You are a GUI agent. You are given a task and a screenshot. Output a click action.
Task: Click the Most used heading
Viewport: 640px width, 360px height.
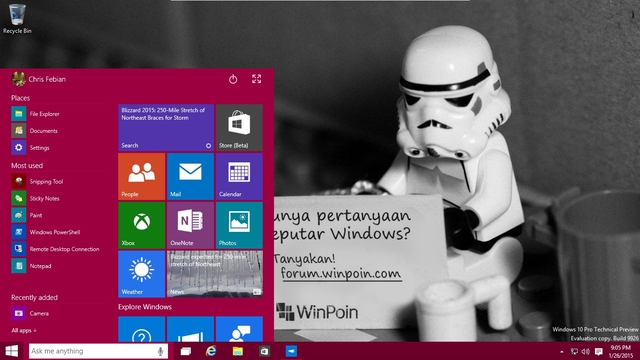[x=27, y=165]
